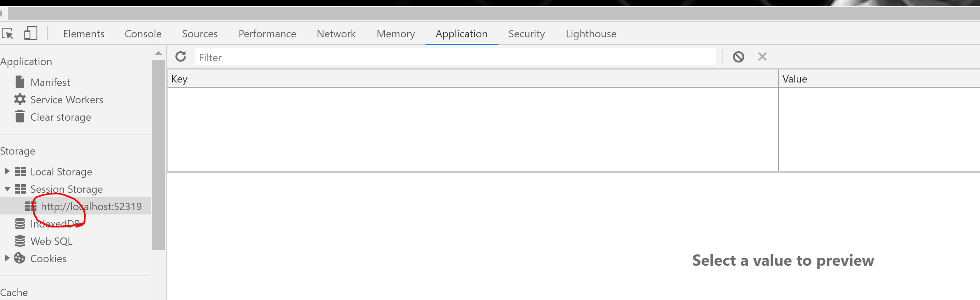Image resolution: width=980 pixels, height=300 pixels.
Task: Click the delete selected X icon
Action: pyautogui.click(x=762, y=57)
